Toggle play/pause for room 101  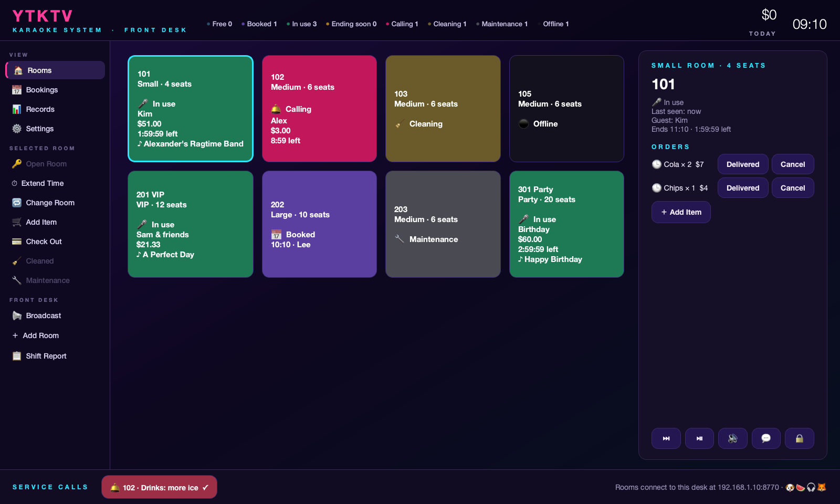(699, 438)
